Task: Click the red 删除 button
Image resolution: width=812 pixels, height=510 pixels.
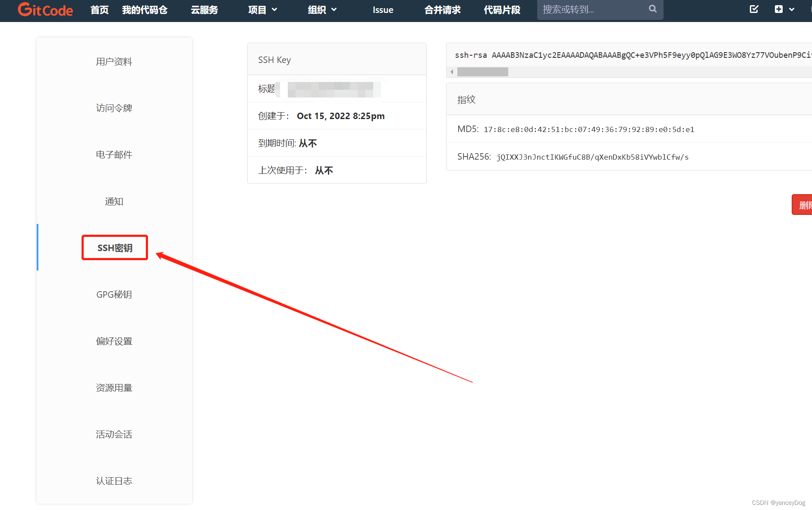Action: click(x=804, y=205)
